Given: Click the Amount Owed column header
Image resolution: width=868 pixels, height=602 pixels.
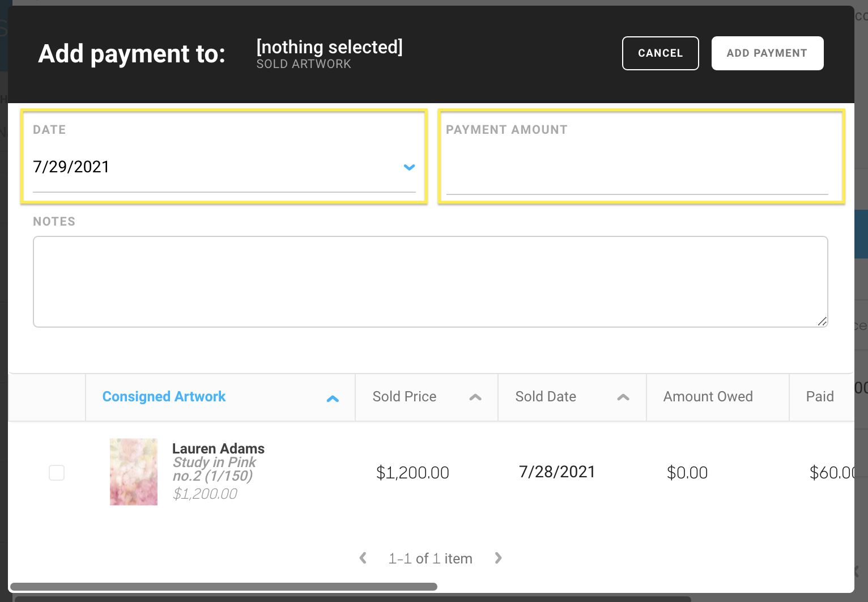Looking at the screenshot, I should pos(707,397).
